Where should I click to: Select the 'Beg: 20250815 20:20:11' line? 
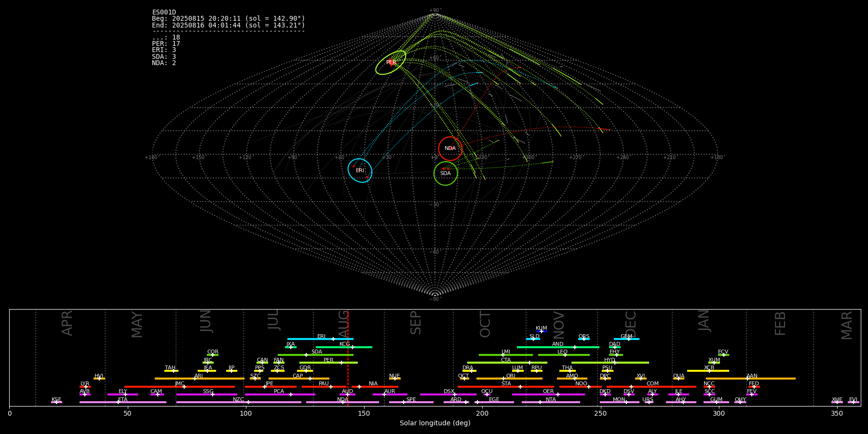(x=229, y=19)
